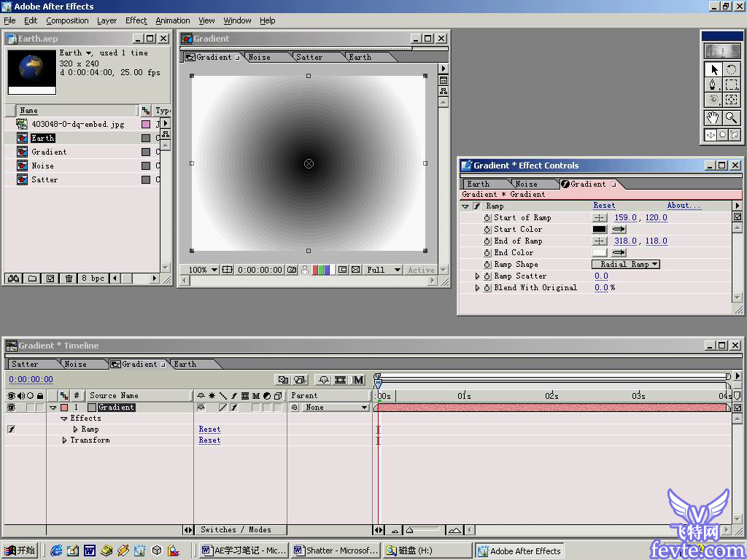Toggle stopwatch for Ramp Shape
This screenshot has width=747, height=560.
(x=487, y=264)
